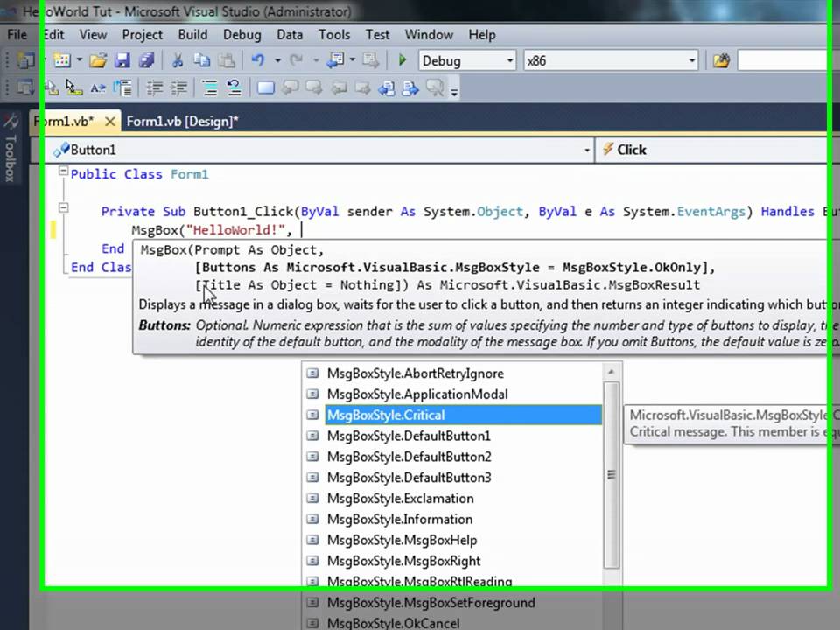Close the Form1.vb* tab
This screenshot has width=840, height=630.
(110, 122)
